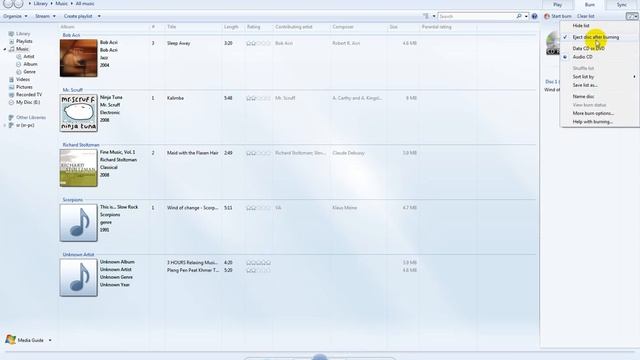Click the Other Libraries icon
Screen dimensions: 640x360
(11, 118)
